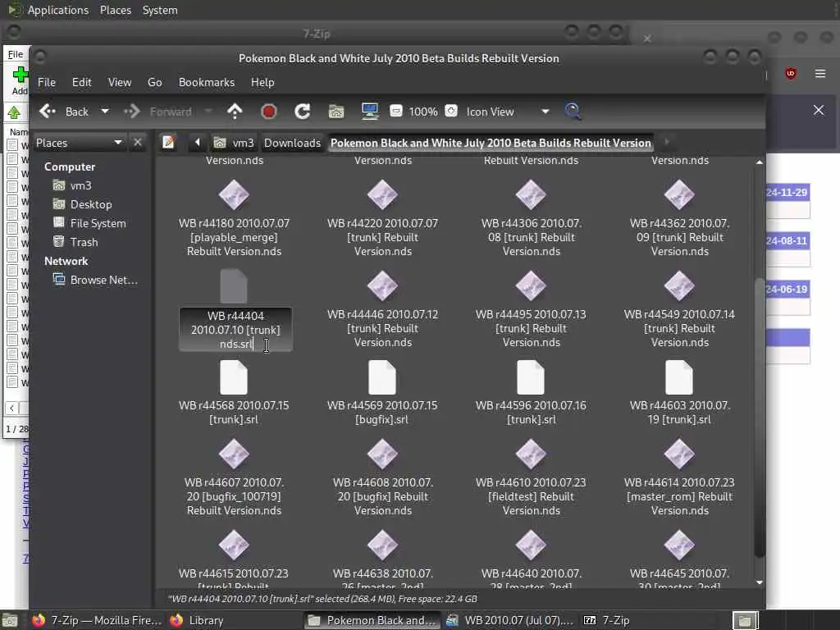840x630 pixels.
Task: Go to Downloads in the path bar
Action: point(292,143)
